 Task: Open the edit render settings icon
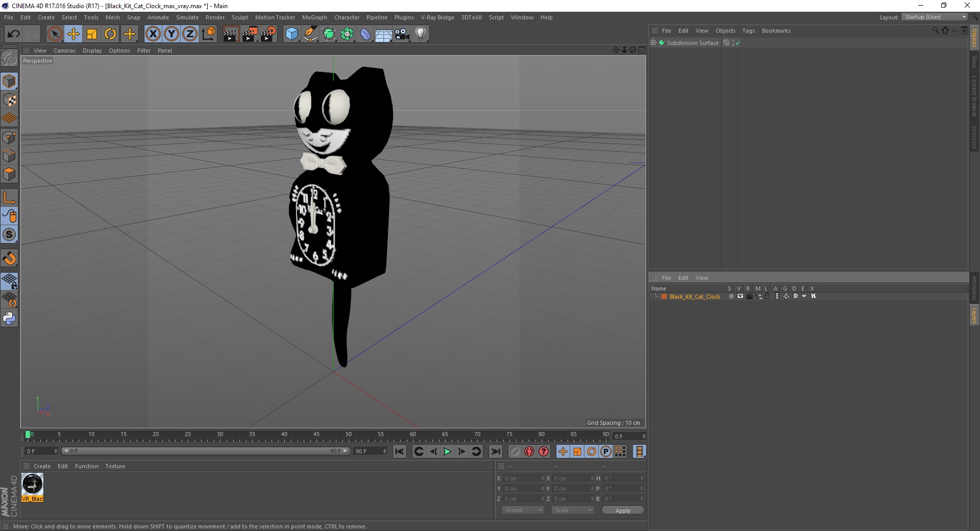pos(268,34)
